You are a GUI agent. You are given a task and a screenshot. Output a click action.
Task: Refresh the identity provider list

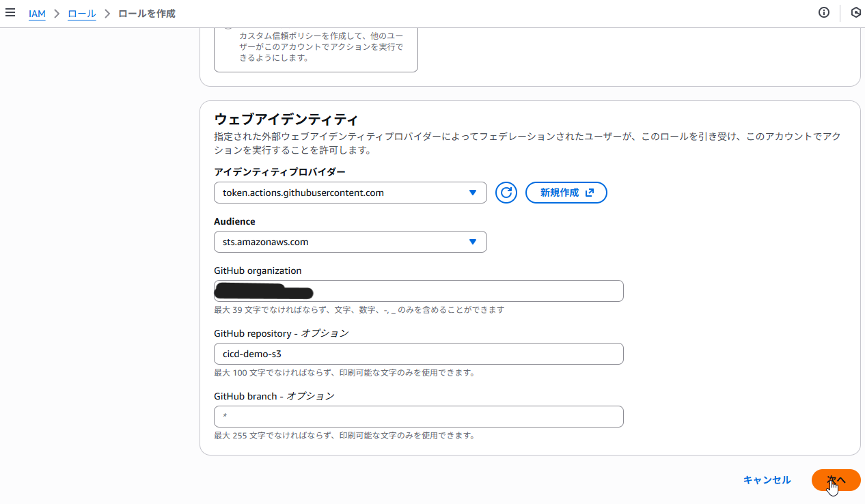pyautogui.click(x=506, y=192)
